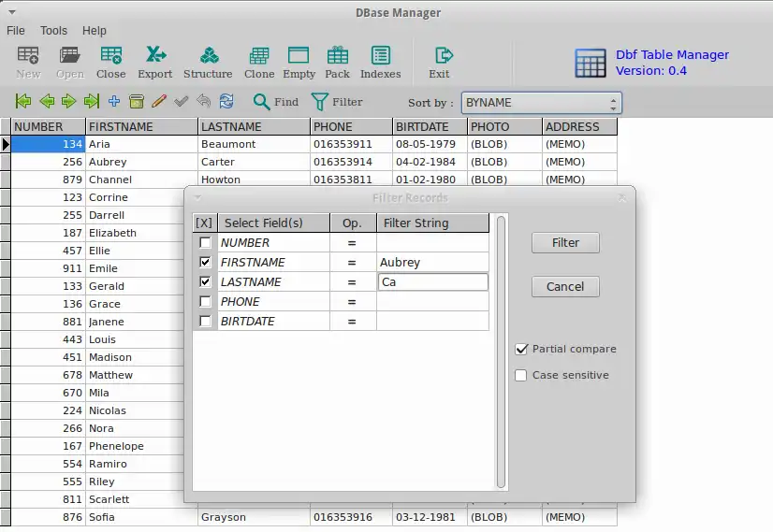This screenshot has height=532, width=773.
Task: Click the New table icon
Action: tap(28, 63)
